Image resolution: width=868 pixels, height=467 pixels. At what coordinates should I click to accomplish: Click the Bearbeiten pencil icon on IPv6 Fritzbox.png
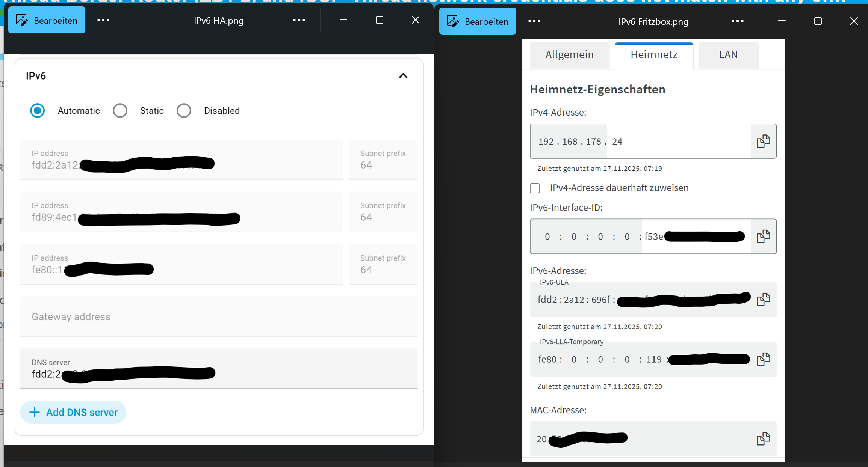(x=452, y=21)
